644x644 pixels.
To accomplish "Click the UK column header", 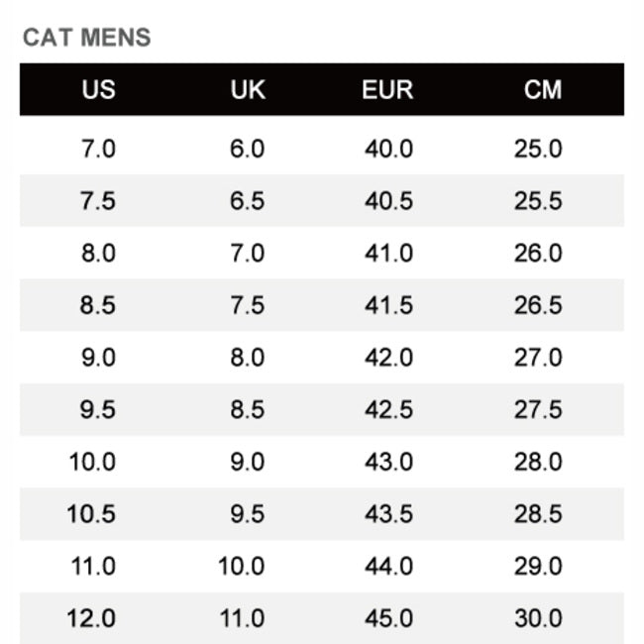I will coord(248,90).
